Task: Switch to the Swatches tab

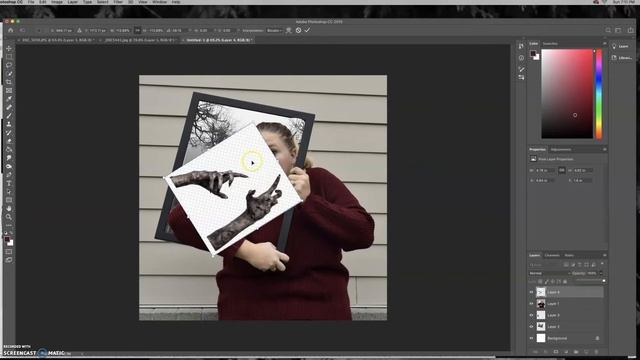Action: [550, 43]
